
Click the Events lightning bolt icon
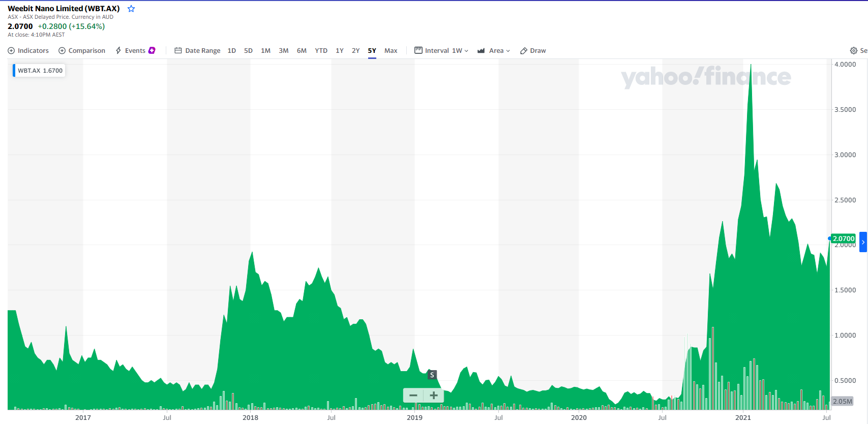pyautogui.click(x=118, y=50)
